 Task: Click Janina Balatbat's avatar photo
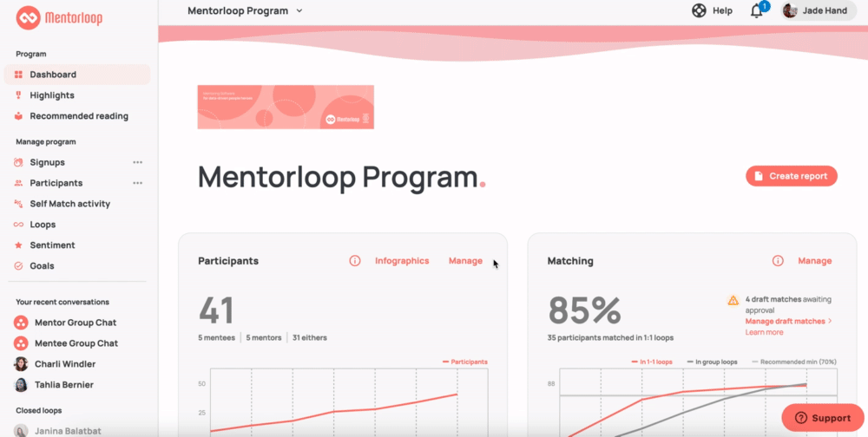21,431
